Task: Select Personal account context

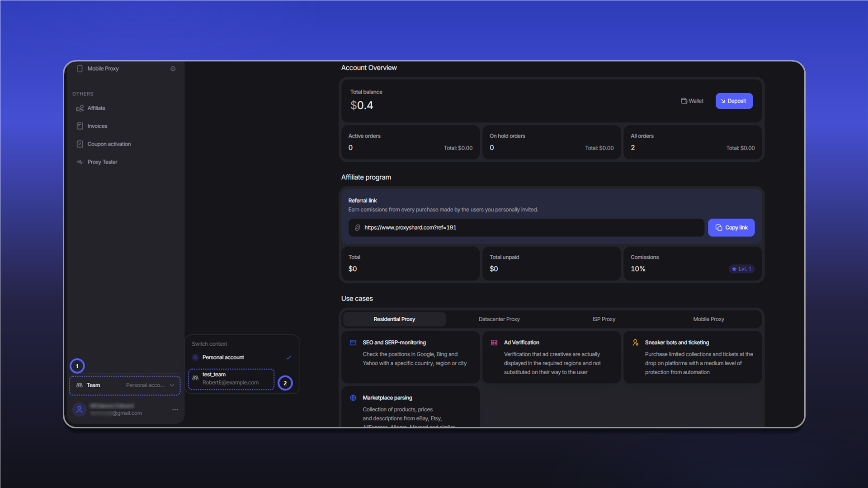Action: [242, 357]
